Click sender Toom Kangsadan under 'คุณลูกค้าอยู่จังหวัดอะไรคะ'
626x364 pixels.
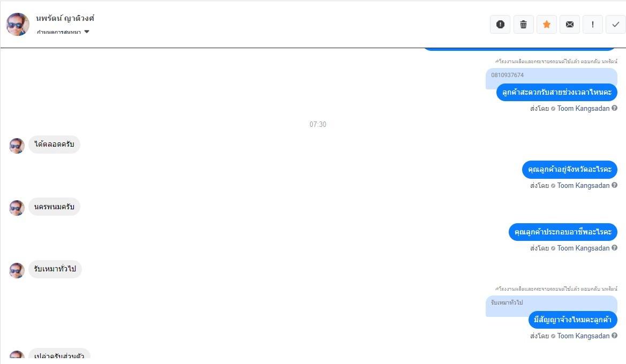(x=583, y=186)
